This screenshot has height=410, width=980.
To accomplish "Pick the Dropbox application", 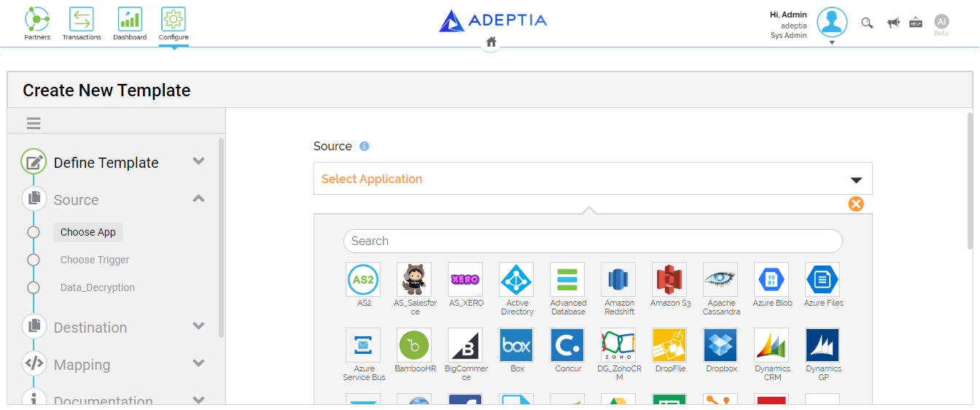I will coord(720,345).
